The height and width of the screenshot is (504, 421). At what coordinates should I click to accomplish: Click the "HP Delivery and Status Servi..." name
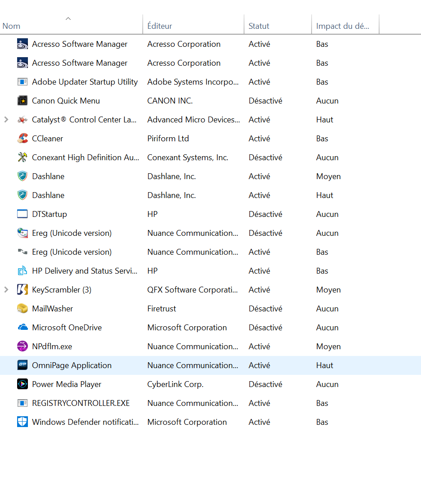[x=85, y=271]
